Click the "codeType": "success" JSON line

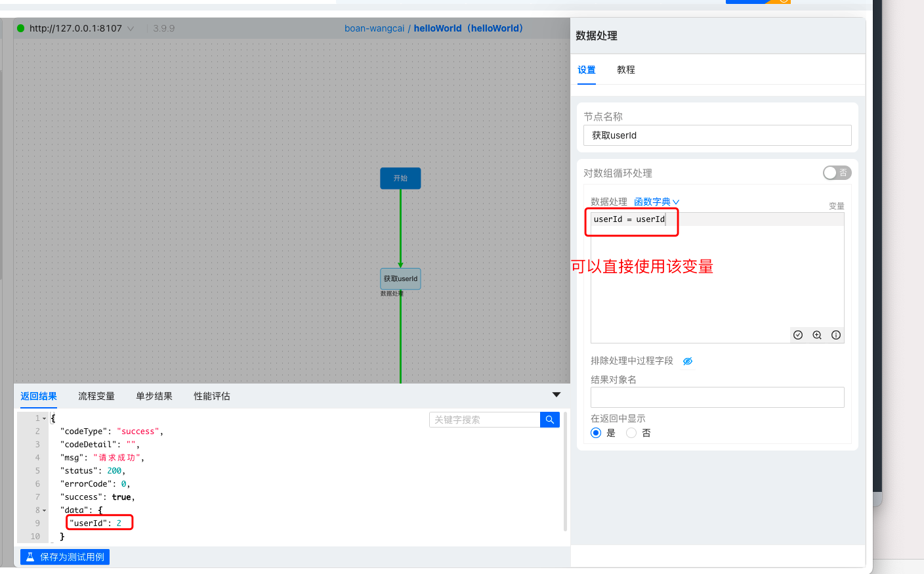point(112,431)
